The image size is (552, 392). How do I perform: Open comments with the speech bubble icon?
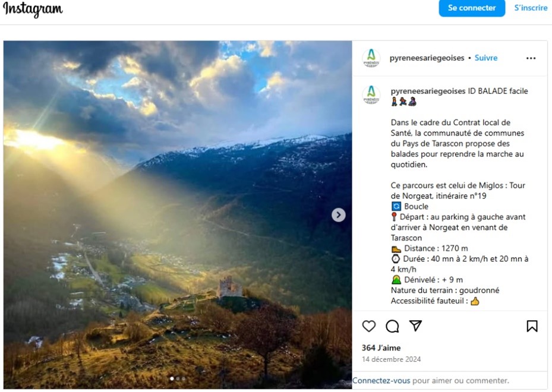pyautogui.click(x=392, y=326)
